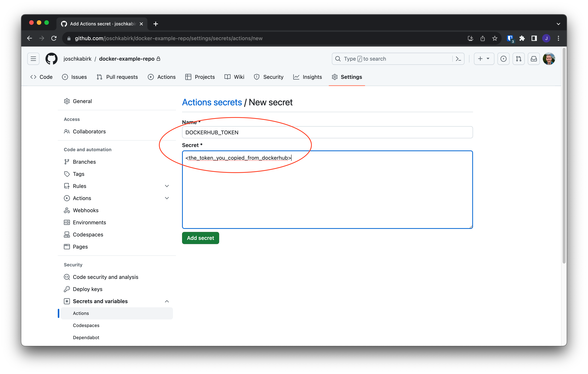Screen dimensions: 588x374
Task: Follow the Actions secrets breadcrumb link
Action: click(x=212, y=102)
